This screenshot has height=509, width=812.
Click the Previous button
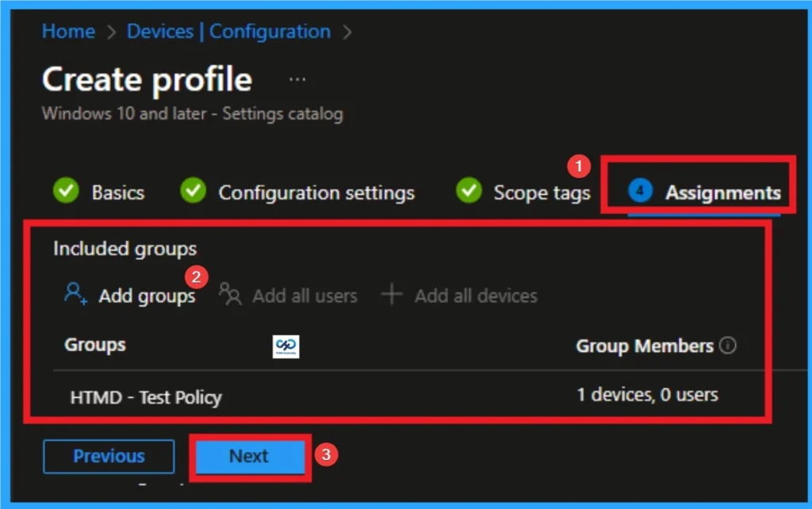[x=109, y=456]
